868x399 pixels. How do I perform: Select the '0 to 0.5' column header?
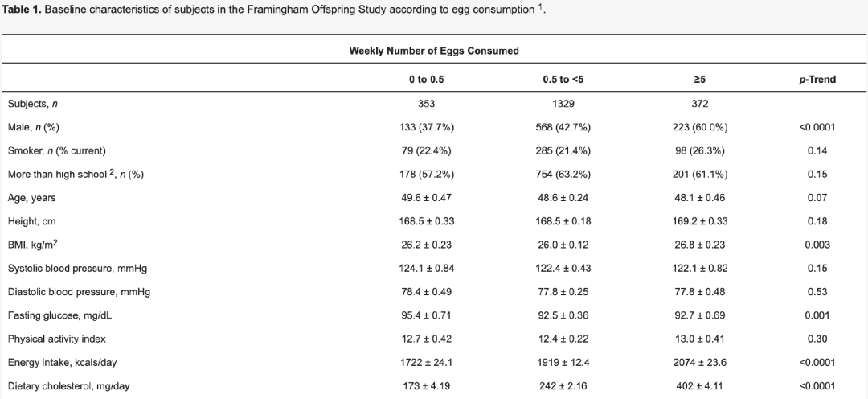click(426, 80)
